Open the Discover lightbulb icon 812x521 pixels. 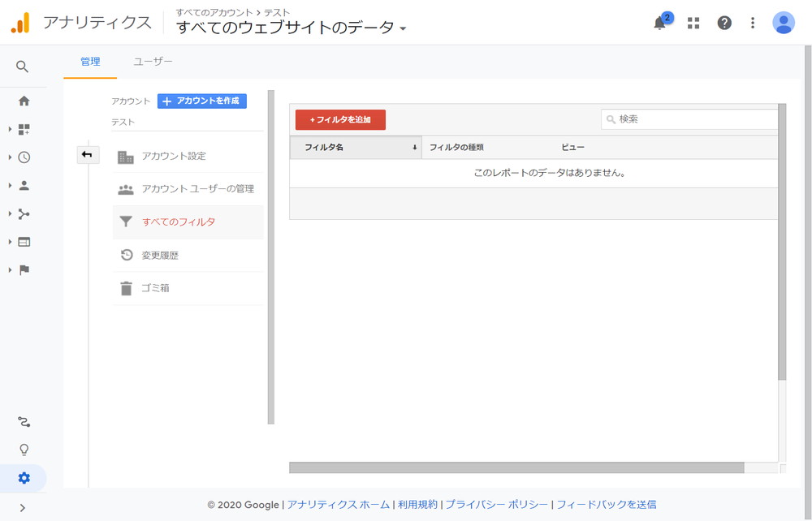tap(24, 450)
